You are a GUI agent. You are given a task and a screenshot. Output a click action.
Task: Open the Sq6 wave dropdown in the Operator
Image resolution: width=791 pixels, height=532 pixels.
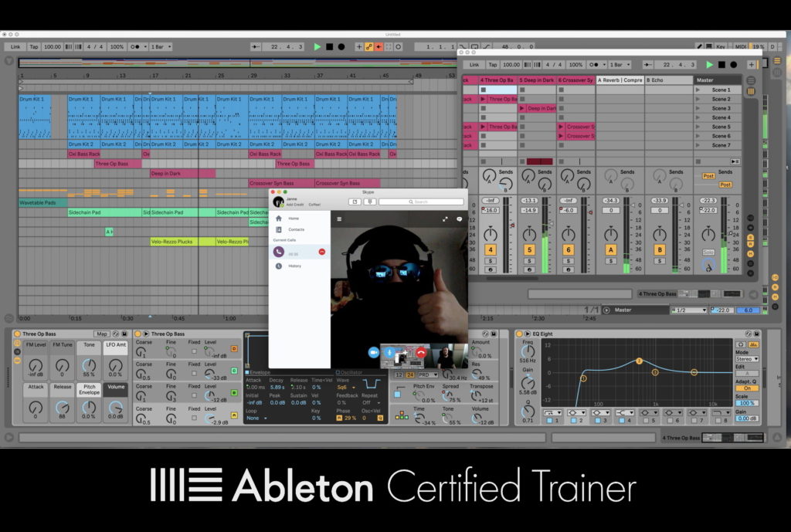tap(345, 388)
